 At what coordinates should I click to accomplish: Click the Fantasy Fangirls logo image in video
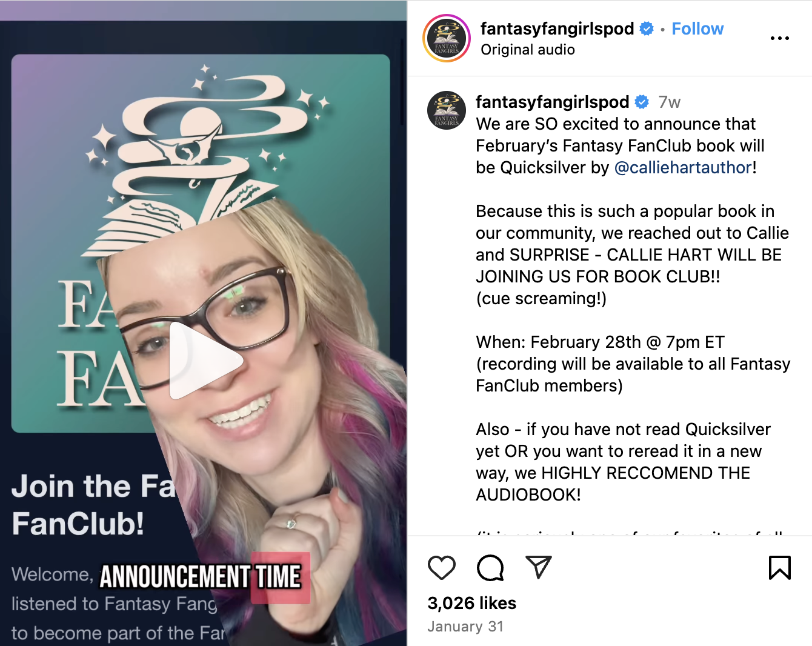[x=201, y=243]
